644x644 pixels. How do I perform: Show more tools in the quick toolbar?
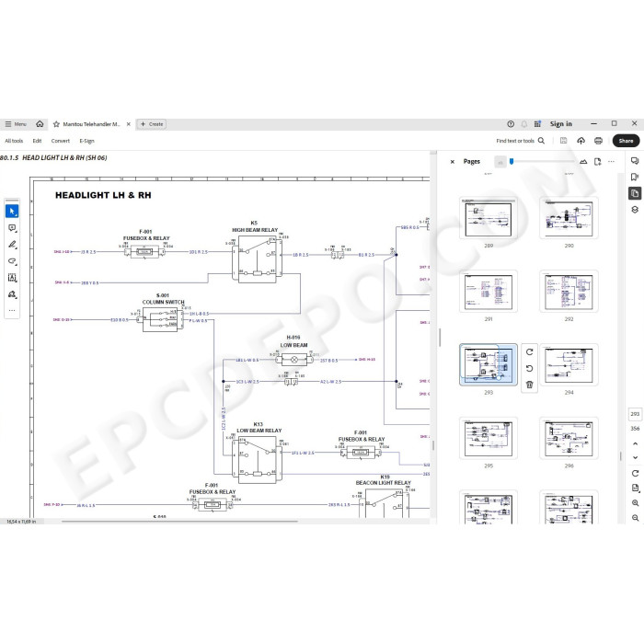point(12,311)
